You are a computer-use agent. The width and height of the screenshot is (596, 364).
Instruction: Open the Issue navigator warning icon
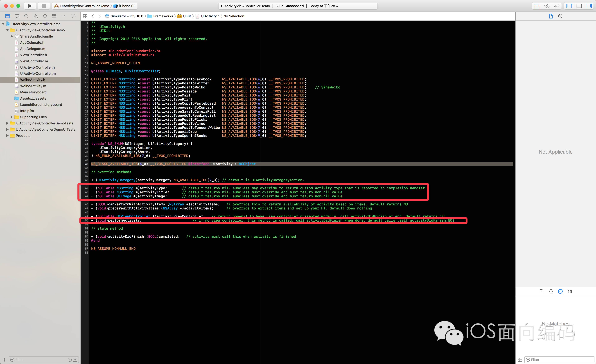click(x=36, y=16)
